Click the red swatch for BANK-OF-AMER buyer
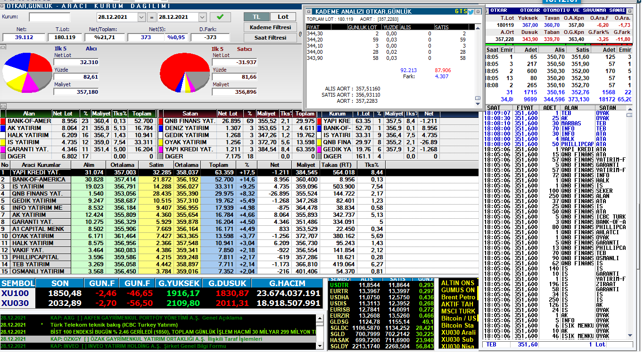The height and width of the screenshot is (362, 644). [3, 121]
